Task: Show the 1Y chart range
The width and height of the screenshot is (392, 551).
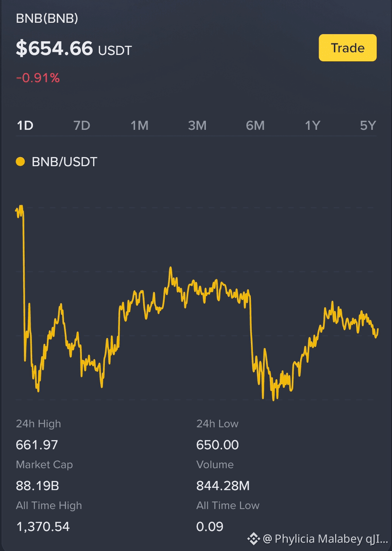Action: tap(312, 125)
